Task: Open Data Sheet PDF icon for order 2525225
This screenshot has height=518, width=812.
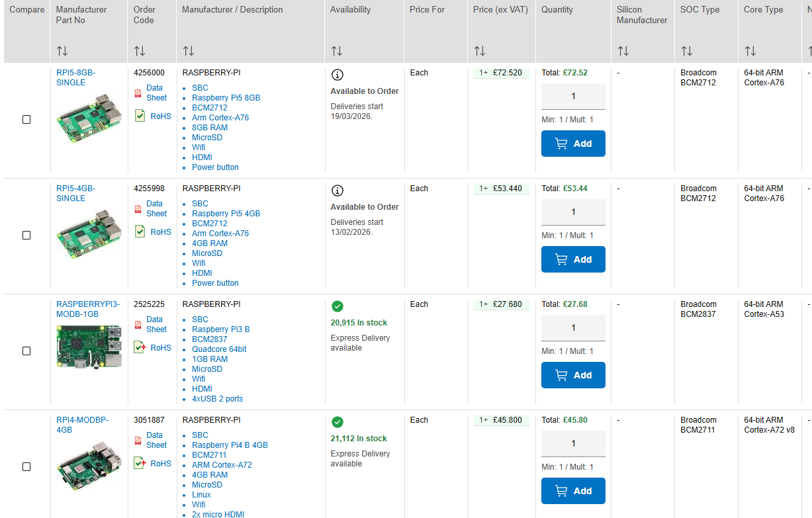Action: pyautogui.click(x=138, y=325)
